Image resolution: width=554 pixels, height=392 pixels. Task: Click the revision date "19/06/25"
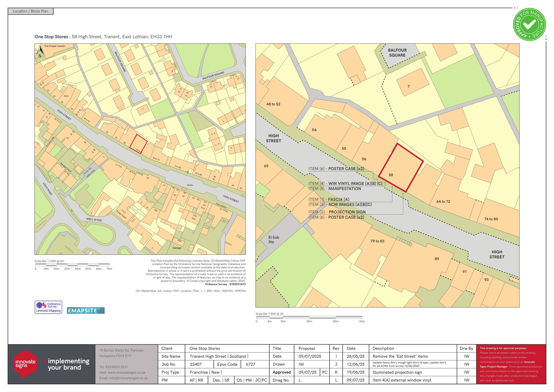pyautogui.click(x=356, y=372)
